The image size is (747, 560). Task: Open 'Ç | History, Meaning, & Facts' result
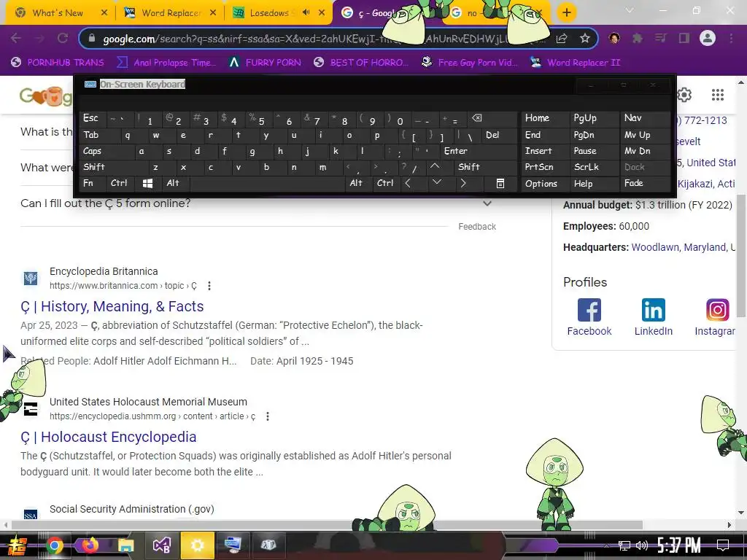coord(112,307)
